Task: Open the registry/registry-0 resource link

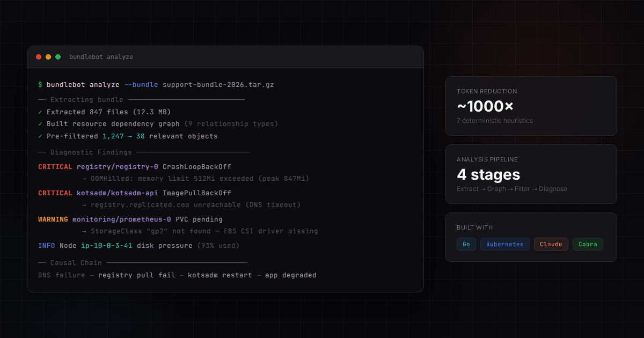Action: coord(117,167)
